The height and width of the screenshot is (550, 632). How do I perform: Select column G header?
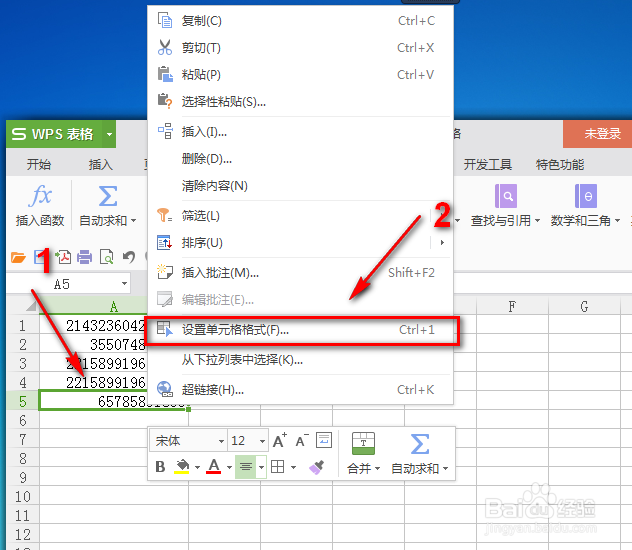pos(584,307)
